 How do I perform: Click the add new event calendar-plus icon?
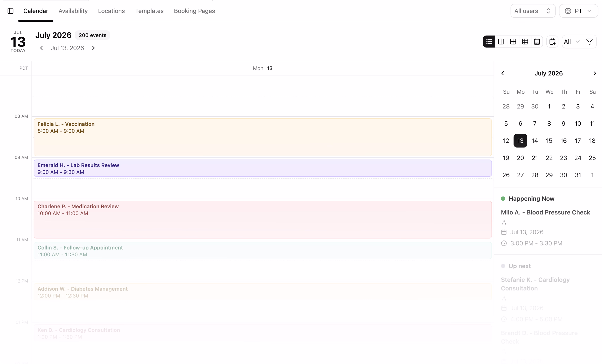[x=552, y=41]
